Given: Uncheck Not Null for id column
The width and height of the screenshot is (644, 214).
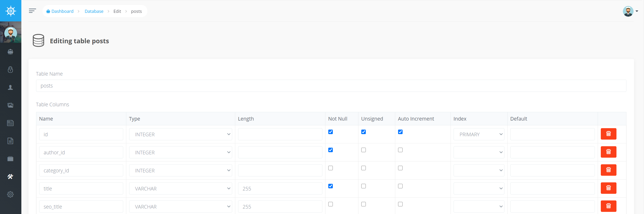Looking at the screenshot, I should (330, 132).
